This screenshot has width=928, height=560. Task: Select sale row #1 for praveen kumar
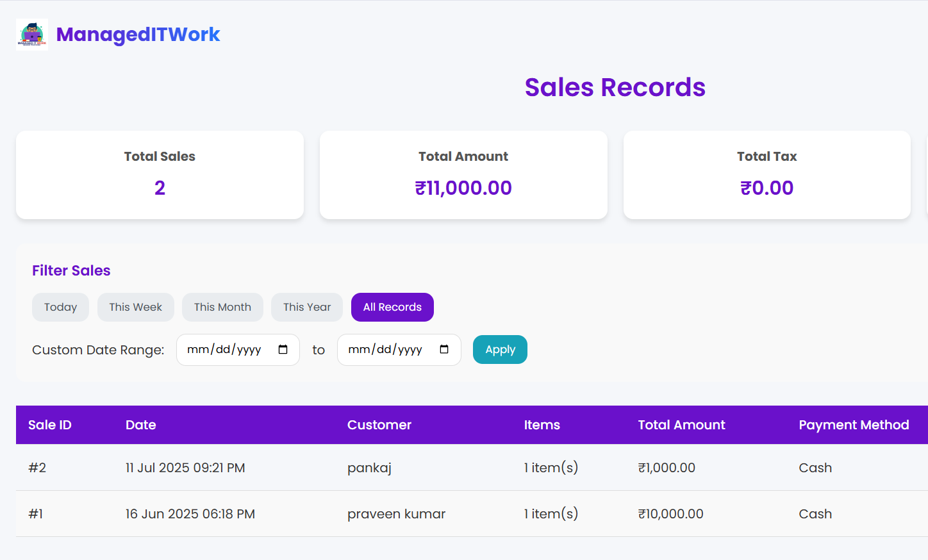(x=396, y=514)
